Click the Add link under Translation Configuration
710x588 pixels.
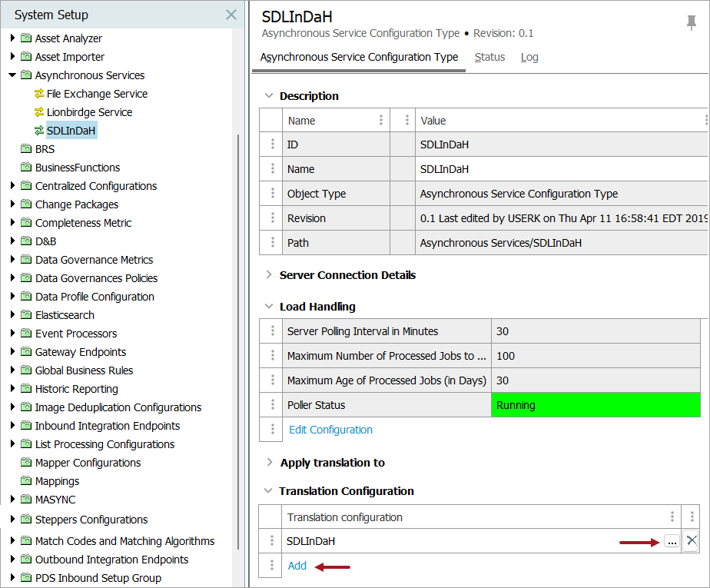297,566
